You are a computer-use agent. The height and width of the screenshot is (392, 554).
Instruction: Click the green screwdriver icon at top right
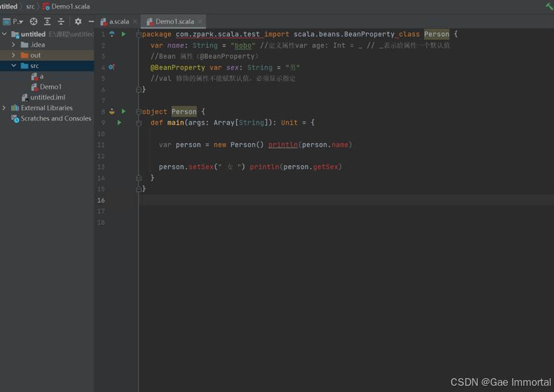pyautogui.click(x=548, y=6)
